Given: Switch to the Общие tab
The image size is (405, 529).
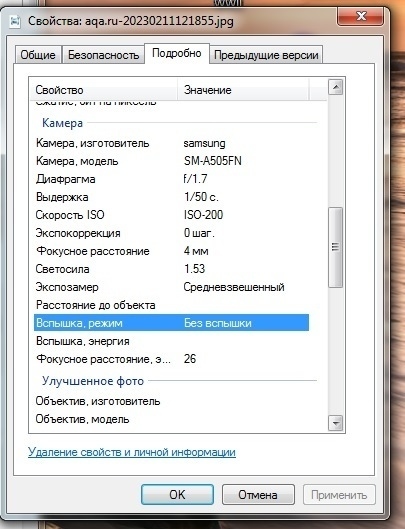Looking at the screenshot, I should point(38,55).
